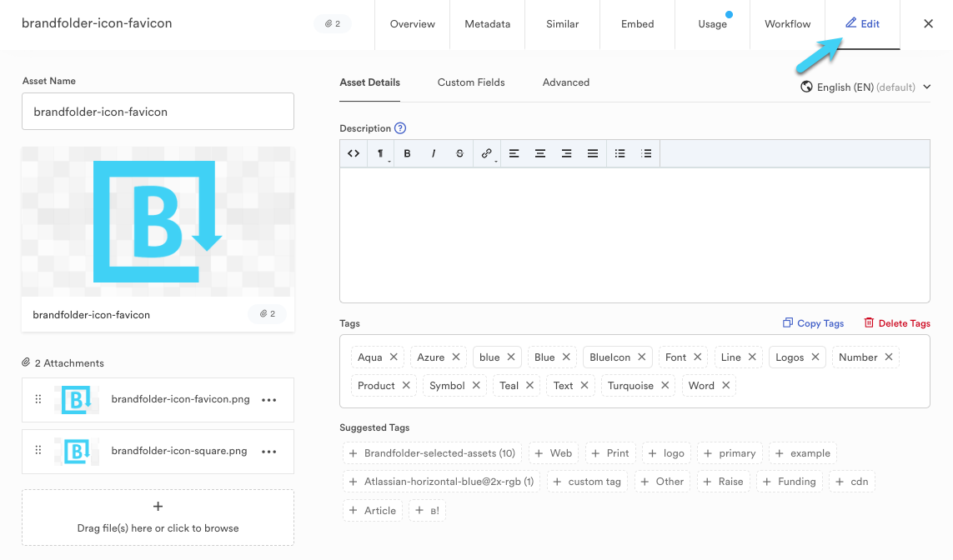
Task: Open options for brandfolder-icon-square.png attachment
Action: pos(268,452)
